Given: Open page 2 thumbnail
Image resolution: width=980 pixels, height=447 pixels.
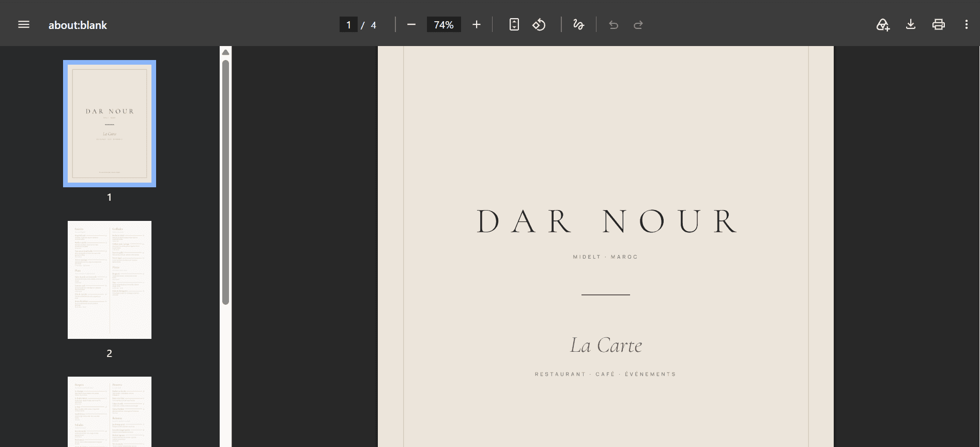Looking at the screenshot, I should pos(110,280).
